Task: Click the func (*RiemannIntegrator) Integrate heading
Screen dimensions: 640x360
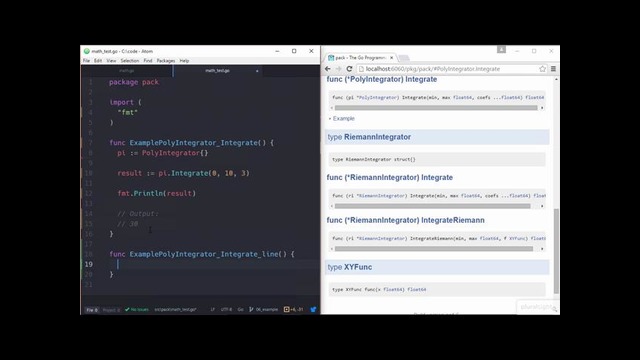Action: (x=390, y=178)
